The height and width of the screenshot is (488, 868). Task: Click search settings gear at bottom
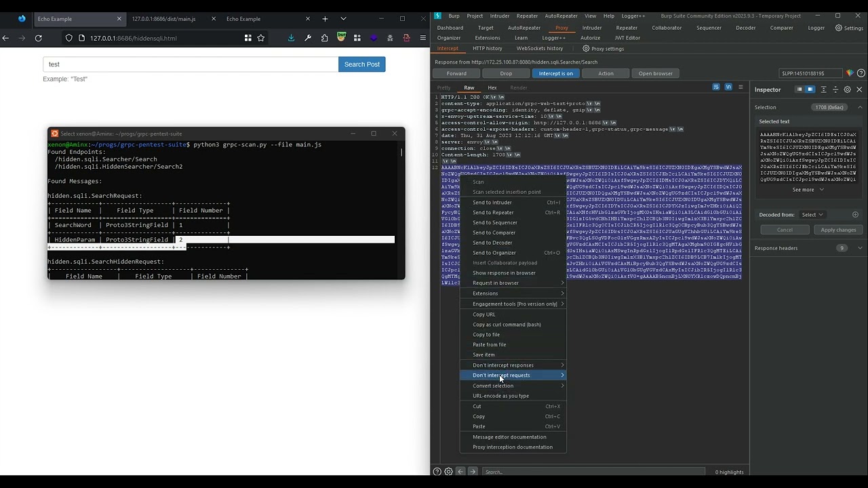coord(448,472)
